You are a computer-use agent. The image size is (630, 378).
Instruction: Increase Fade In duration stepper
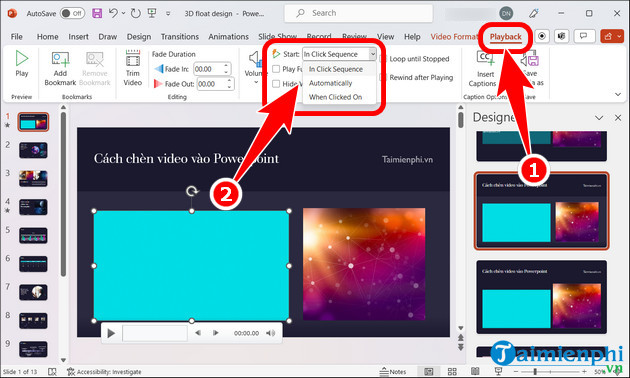(x=226, y=65)
